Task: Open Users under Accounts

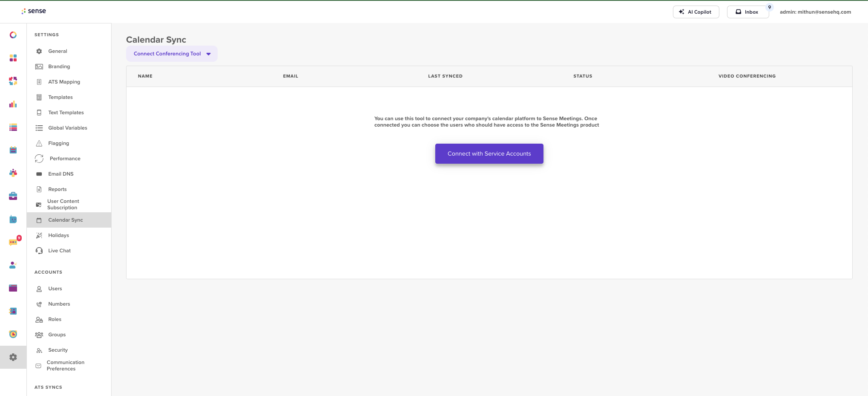Action: [x=55, y=289]
